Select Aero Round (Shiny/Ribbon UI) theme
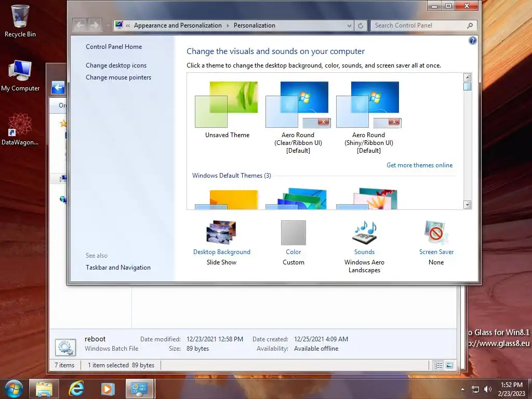Screen dimensions: 532x399 tap(368, 104)
